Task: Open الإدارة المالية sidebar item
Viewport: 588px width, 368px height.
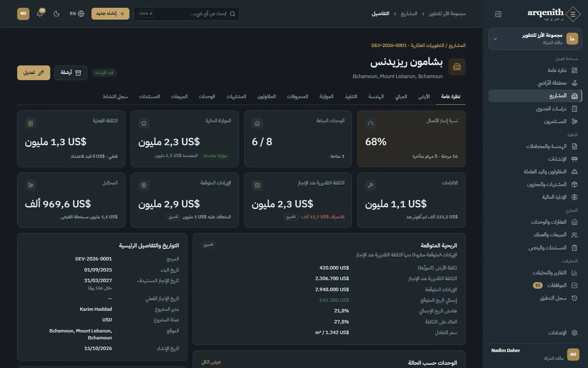Action: (x=535, y=197)
